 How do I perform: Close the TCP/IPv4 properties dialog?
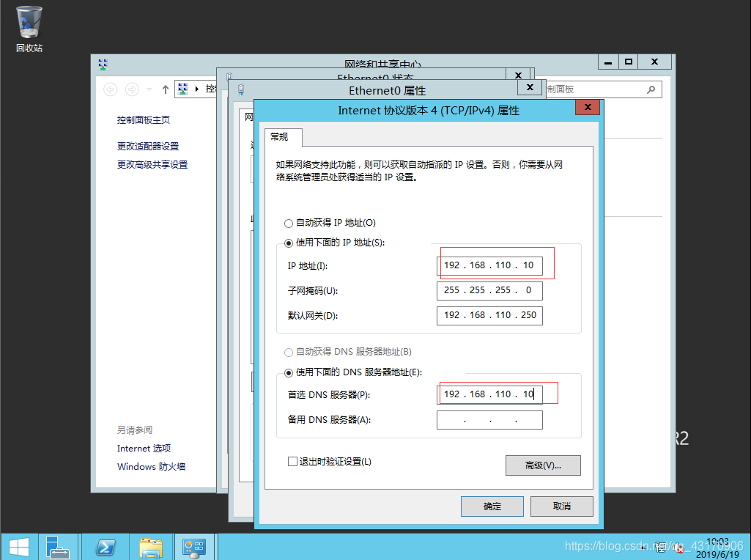click(588, 107)
